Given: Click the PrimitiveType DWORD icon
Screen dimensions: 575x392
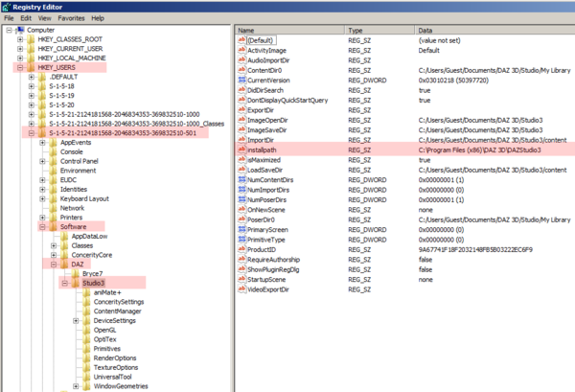Looking at the screenshot, I should click(x=241, y=240).
